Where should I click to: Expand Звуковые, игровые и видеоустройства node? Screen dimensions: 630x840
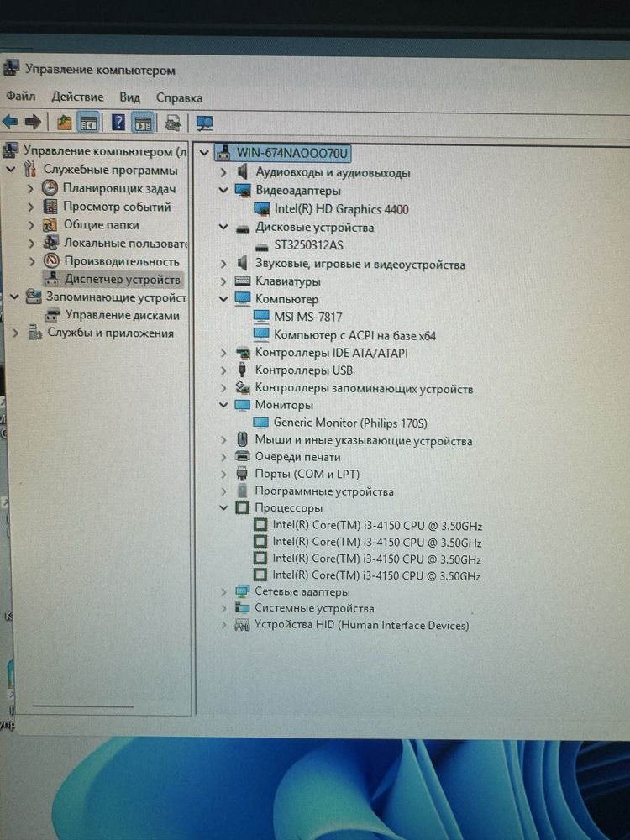tap(223, 264)
